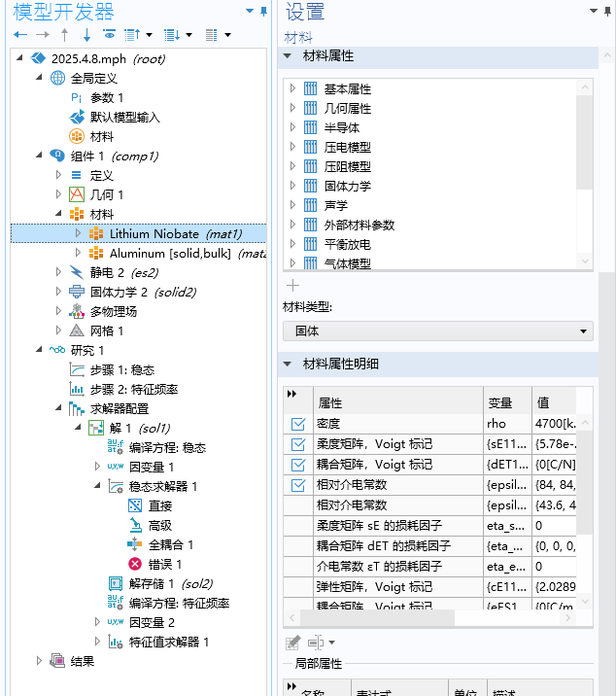Image resolution: width=616 pixels, height=696 pixels.
Task: Click the 网格 1 mesh icon
Action: click(x=77, y=331)
